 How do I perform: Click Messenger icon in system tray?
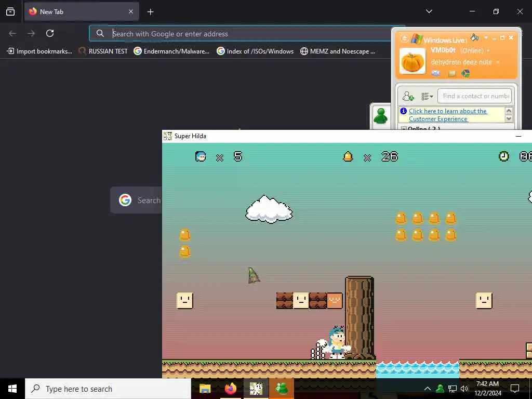point(440,389)
